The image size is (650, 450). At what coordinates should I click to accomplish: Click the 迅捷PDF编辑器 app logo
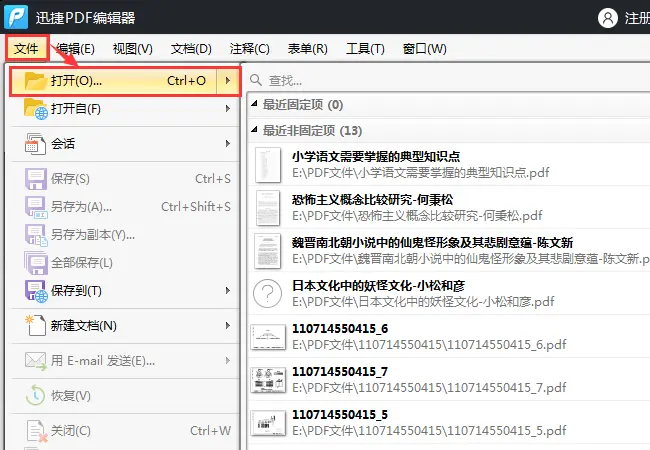[16, 17]
